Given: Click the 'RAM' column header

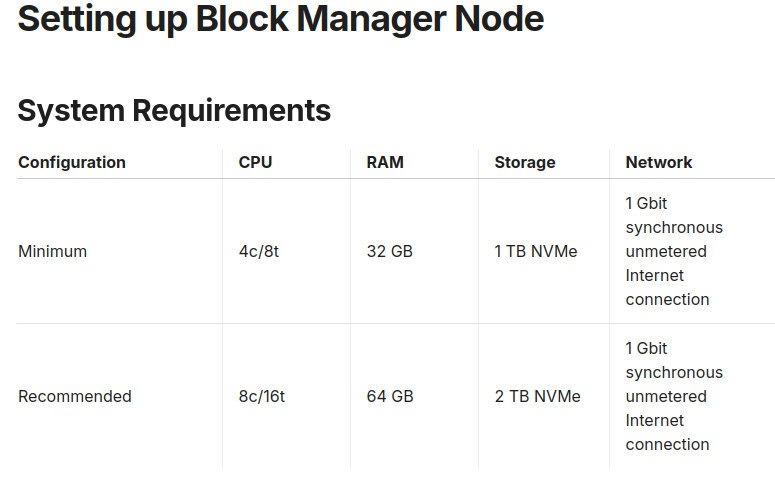Looking at the screenshot, I should (x=385, y=162).
